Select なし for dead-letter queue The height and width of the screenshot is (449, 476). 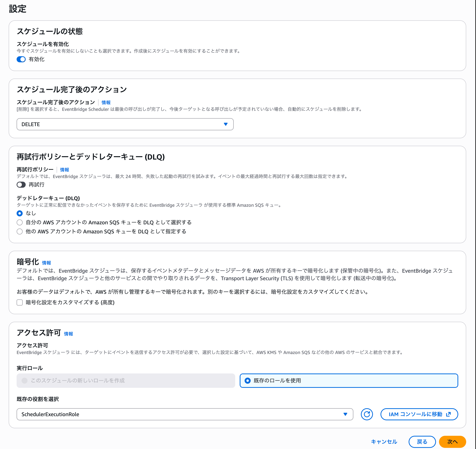pos(20,213)
